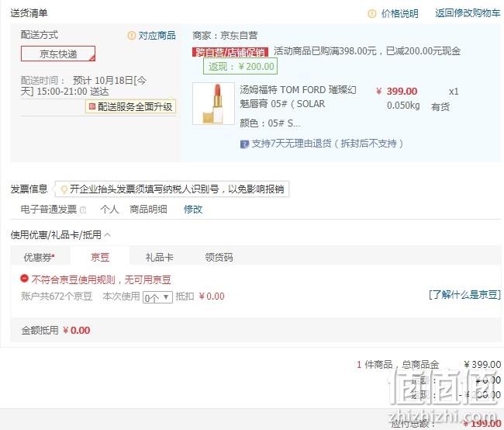Open the 汤姆福特 TOM FORD product title
Viewport: 504px width, 430px height.
tap(298, 96)
